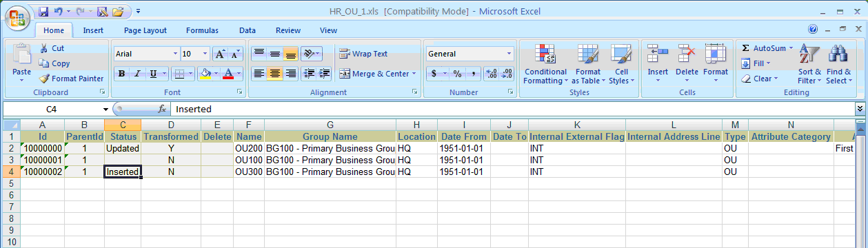
Task: Open the Arial font name dropdown
Action: point(175,54)
